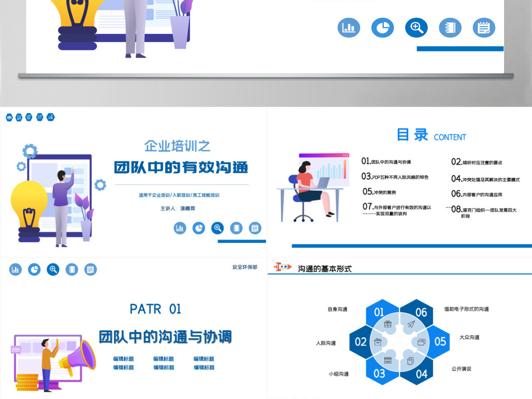Click the PATR 01 heading
Viewport: 532px width, 399px height.
(156, 309)
